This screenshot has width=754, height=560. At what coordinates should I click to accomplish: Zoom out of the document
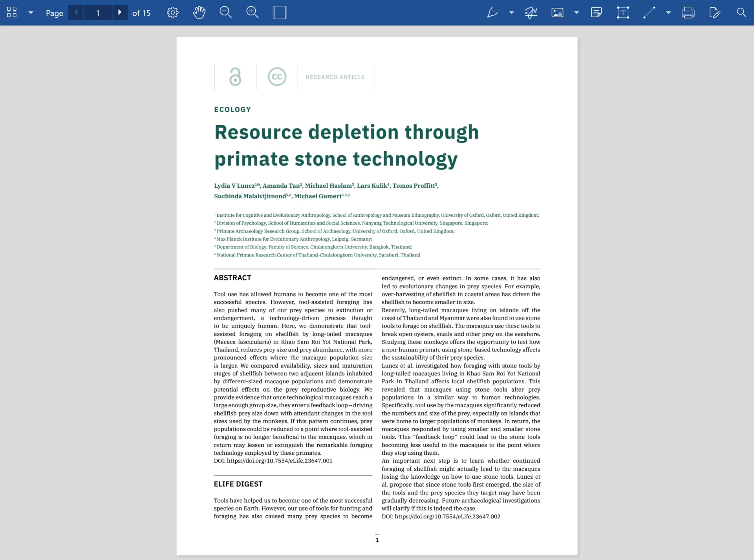[x=225, y=13]
